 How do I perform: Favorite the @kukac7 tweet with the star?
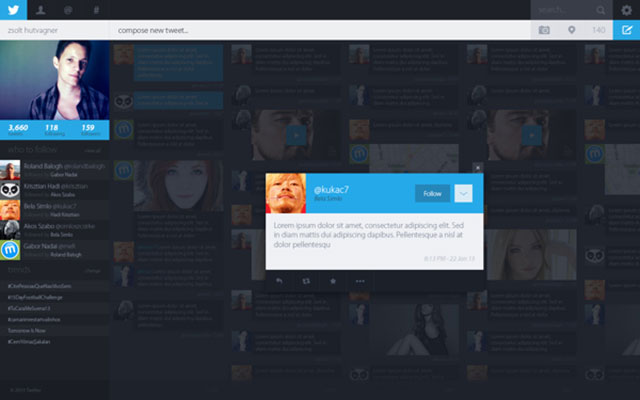click(x=333, y=281)
